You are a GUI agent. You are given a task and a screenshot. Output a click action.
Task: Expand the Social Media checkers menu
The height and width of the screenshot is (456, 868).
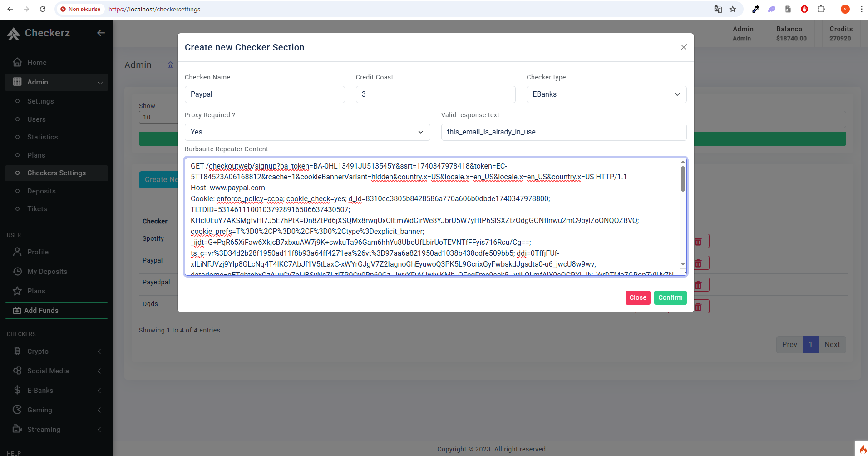tap(56, 371)
